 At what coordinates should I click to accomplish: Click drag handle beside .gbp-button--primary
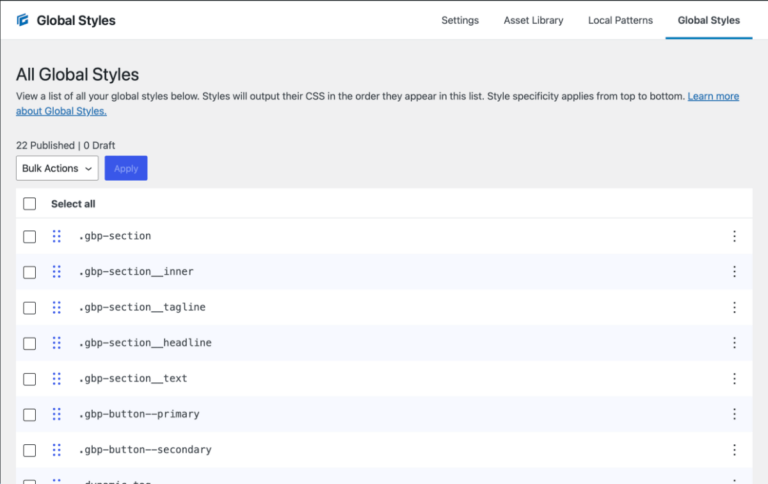(x=57, y=414)
